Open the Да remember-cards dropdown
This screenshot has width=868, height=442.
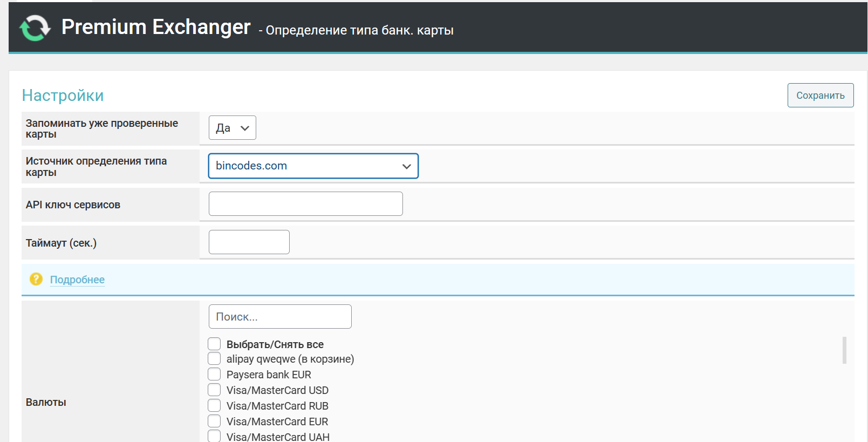232,128
